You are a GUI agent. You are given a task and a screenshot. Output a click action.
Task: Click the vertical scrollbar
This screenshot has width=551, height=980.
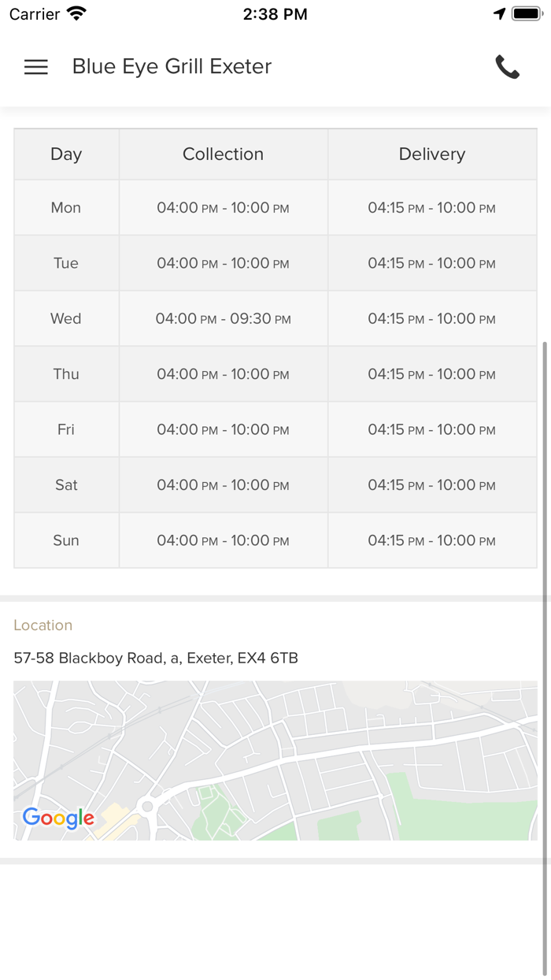coord(544,591)
